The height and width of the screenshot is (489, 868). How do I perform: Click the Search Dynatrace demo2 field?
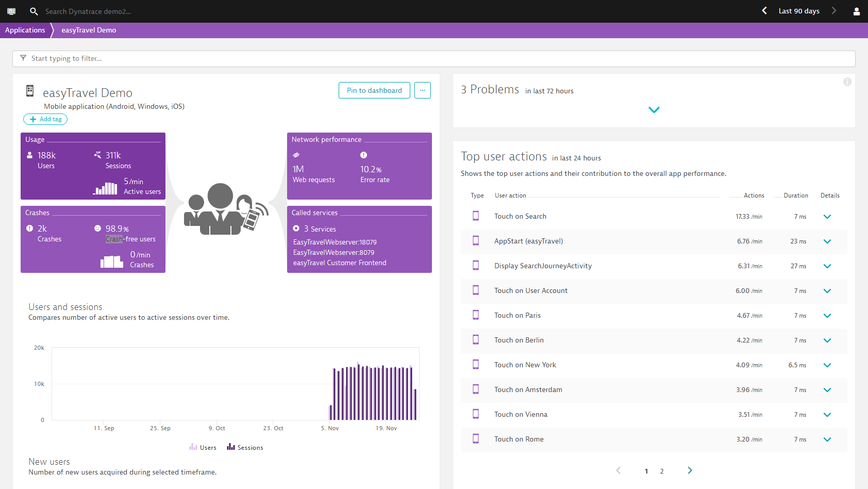(88, 11)
